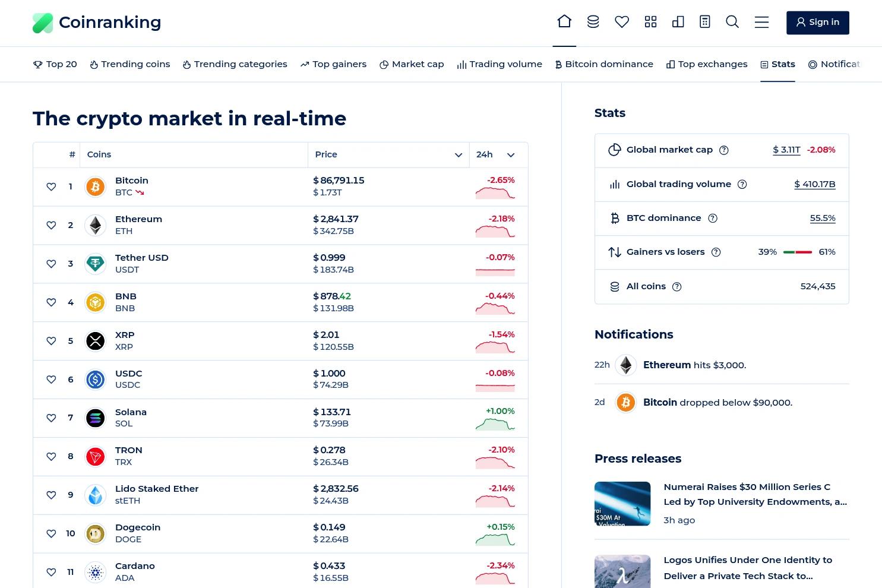Click the Sign in button
The height and width of the screenshot is (588, 882).
pyautogui.click(x=818, y=23)
